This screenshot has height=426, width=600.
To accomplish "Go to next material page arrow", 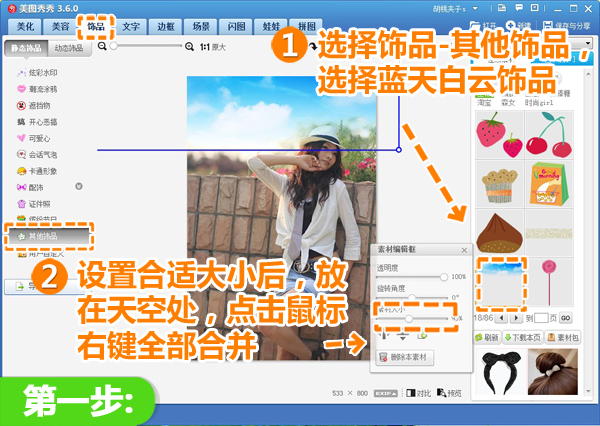I will (516, 318).
